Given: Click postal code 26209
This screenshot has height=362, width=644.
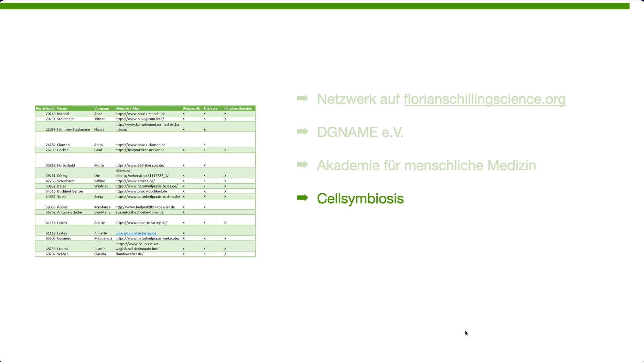Looking at the screenshot, I should (51, 150).
